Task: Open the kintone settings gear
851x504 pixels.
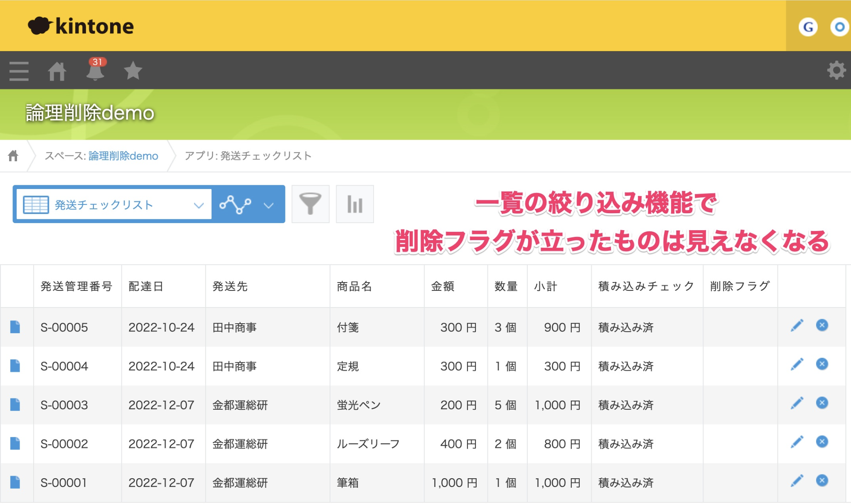Action: (836, 71)
